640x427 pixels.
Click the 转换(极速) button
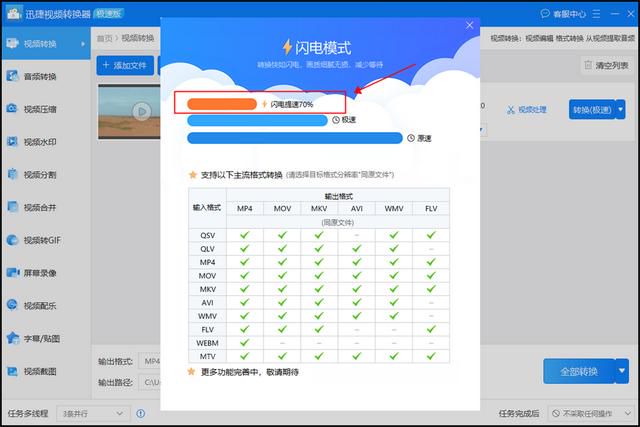tap(591, 109)
